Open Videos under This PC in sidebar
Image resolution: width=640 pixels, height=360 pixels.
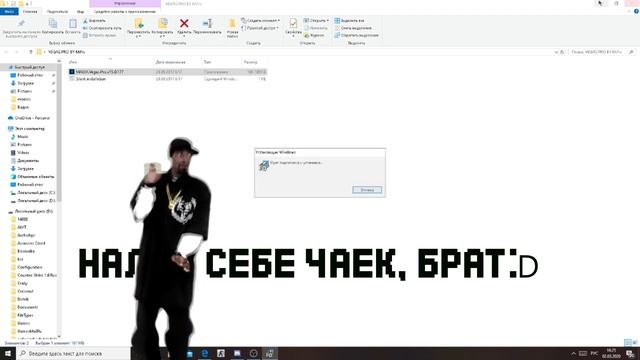23,152
